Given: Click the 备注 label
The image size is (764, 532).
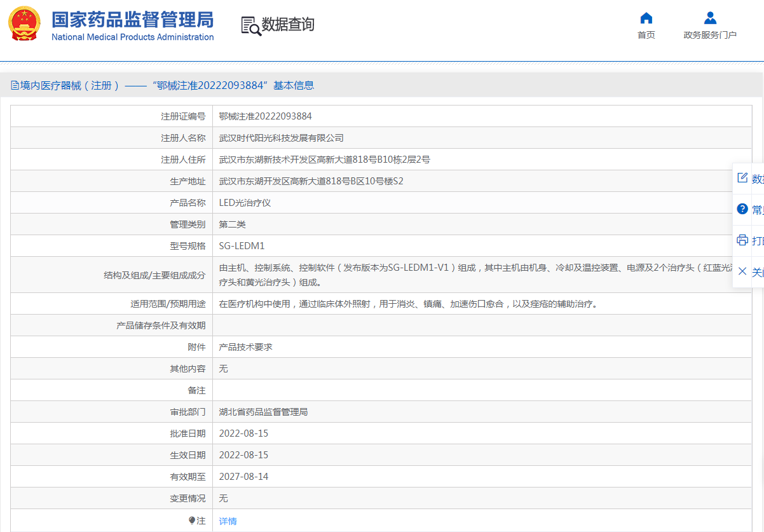Looking at the screenshot, I should [x=196, y=390].
